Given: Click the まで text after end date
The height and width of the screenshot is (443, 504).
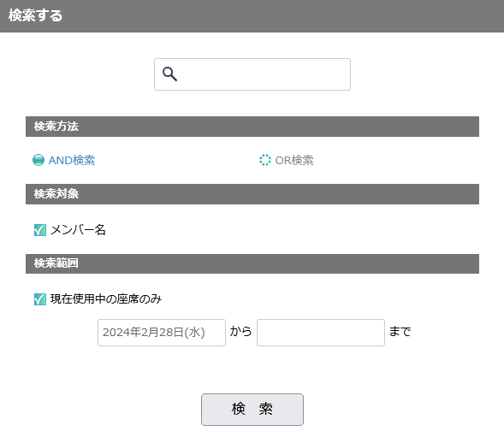Looking at the screenshot, I should tap(400, 331).
